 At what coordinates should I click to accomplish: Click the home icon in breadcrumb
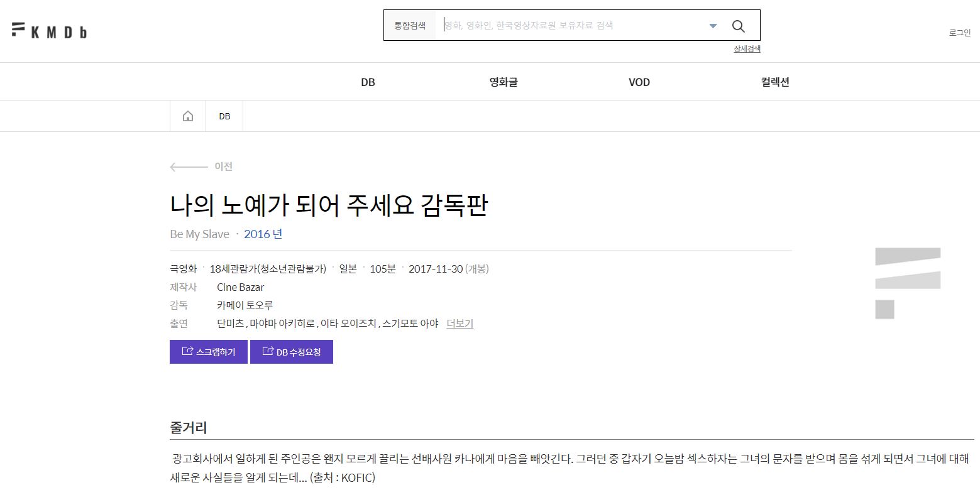click(188, 116)
